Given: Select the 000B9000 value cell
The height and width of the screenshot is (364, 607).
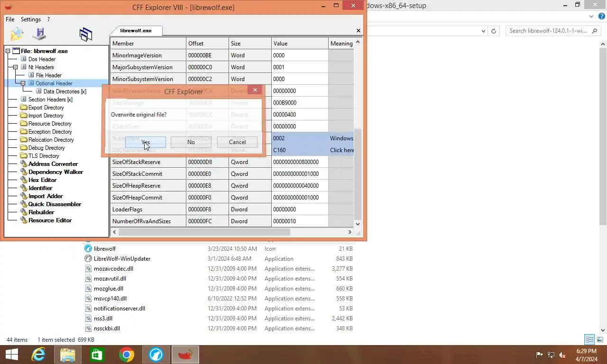Looking at the screenshot, I should pos(300,103).
